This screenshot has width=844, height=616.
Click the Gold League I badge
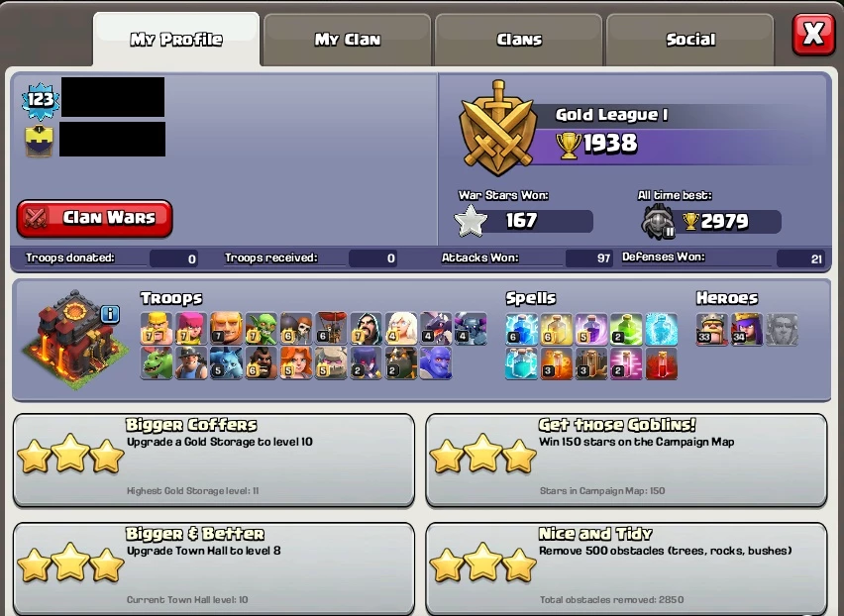coord(498,128)
